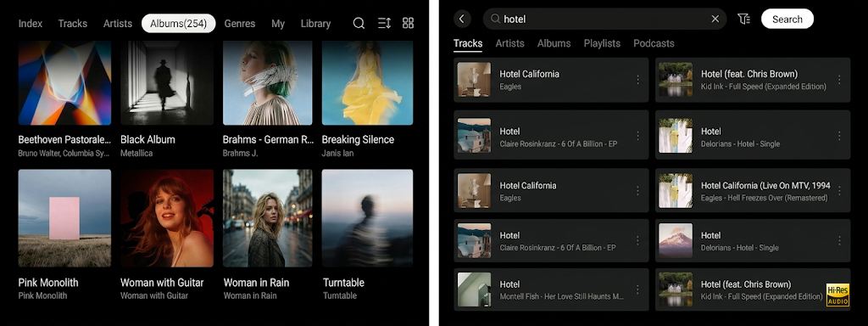868x326 pixels.
Task: Click 'Bruno Walter, Columbia Sy...' subtitle
Action: 64,153
